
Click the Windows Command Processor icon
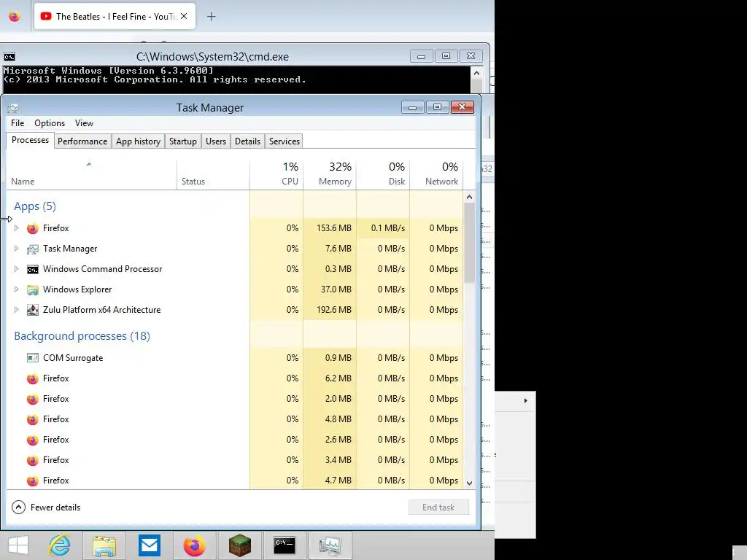pos(32,270)
